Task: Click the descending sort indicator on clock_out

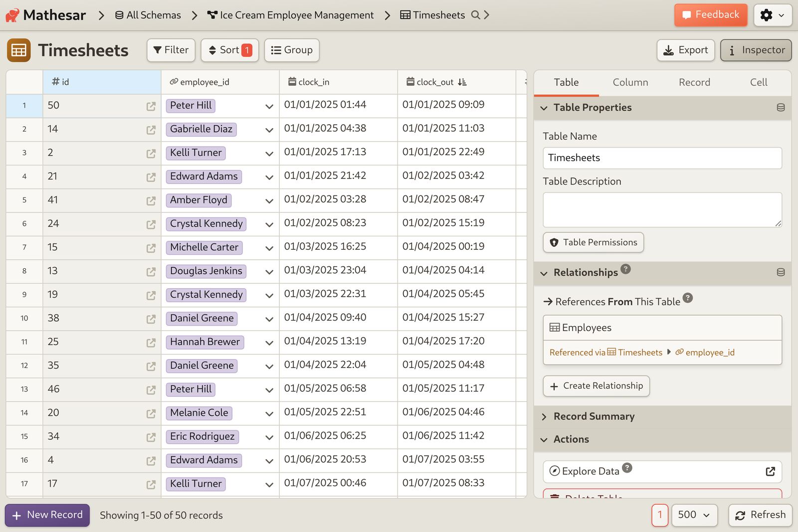Action: [x=462, y=82]
